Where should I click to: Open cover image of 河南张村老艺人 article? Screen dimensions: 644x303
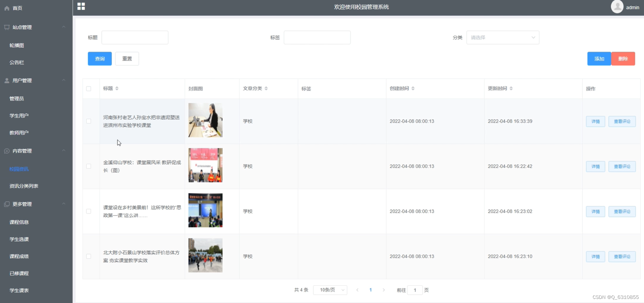pos(205,120)
